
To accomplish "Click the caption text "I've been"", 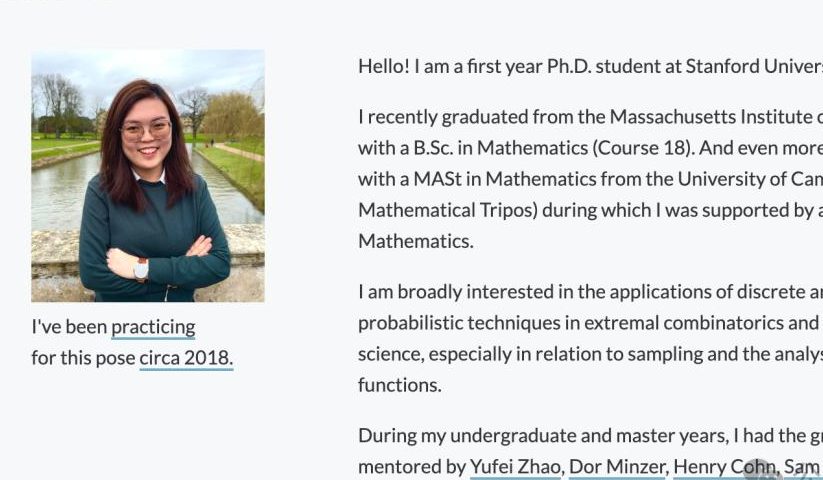I will (x=68, y=327).
